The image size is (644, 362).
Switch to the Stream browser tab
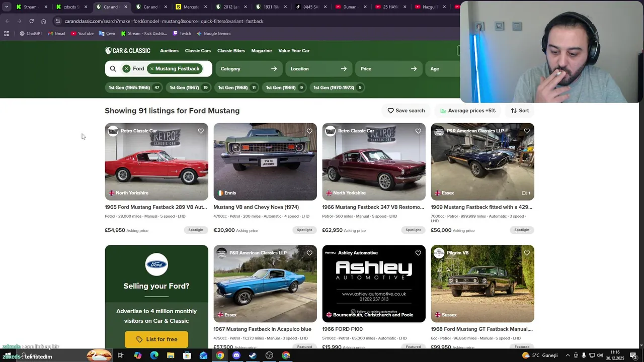pos(30,7)
